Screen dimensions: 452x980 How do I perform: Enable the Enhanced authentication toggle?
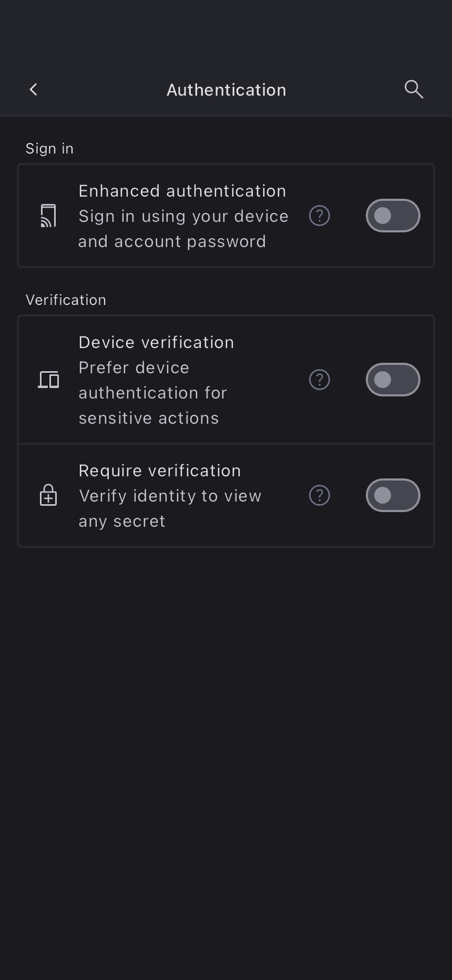[393, 216]
